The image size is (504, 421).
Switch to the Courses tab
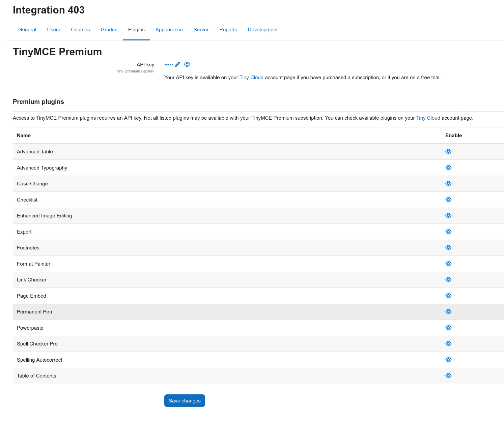pyautogui.click(x=80, y=30)
